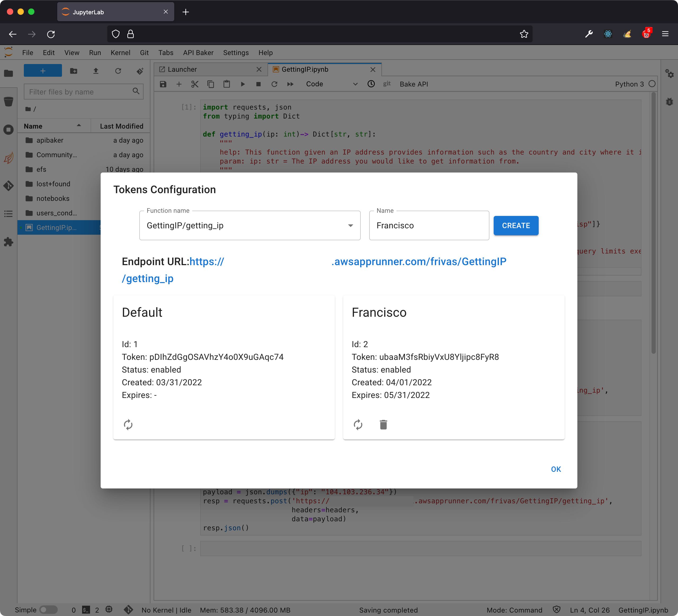
Task: Open the table of contents sidebar icon
Action: 8,214
